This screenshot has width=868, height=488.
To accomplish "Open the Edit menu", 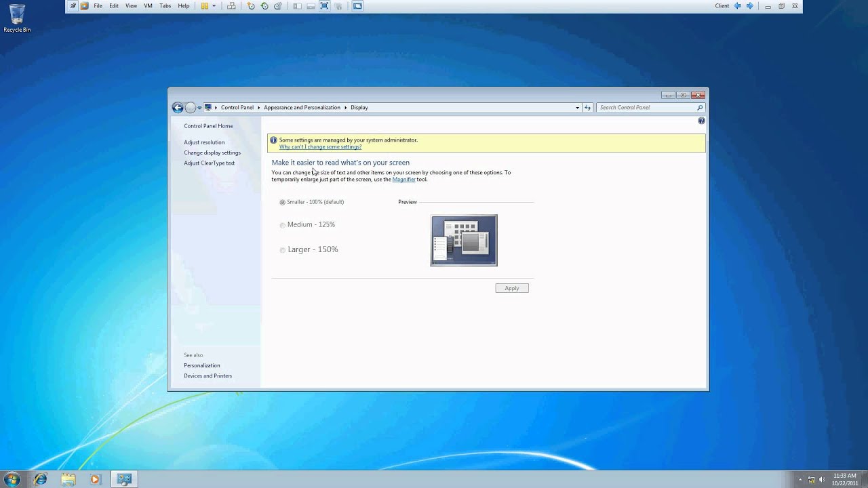I will 114,5.
